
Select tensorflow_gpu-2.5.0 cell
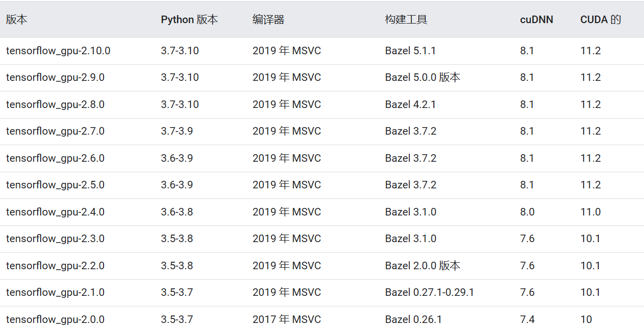[x=55, y=185]
